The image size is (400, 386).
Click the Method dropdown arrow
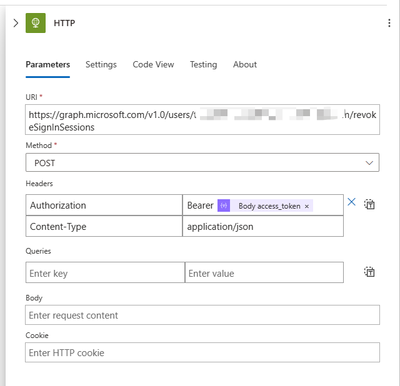tap(369, 163)
